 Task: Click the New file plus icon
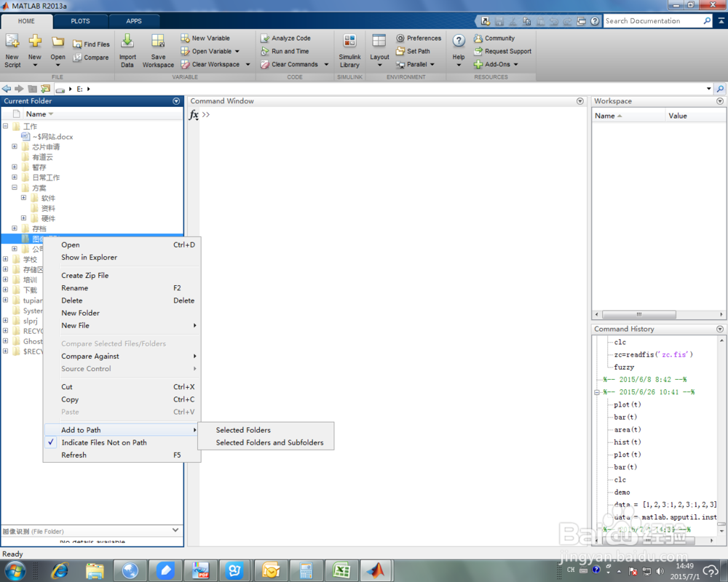tap(35, 41)
